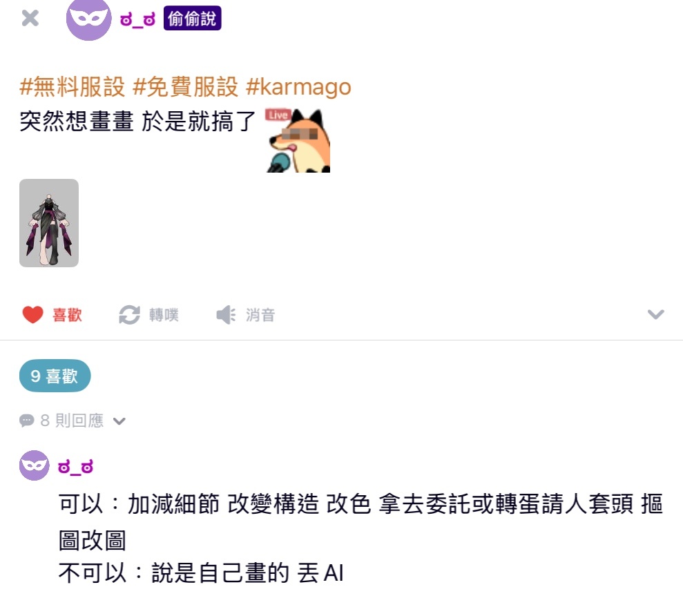This screenshot has width=683, height=616.
Task: Click the 偷偷說 badge
Action: [192, 18]
